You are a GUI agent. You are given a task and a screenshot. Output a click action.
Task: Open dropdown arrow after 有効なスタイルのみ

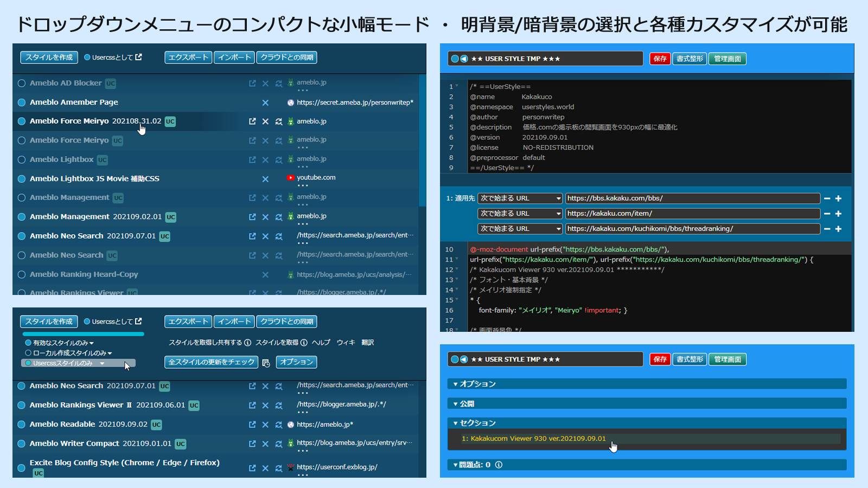(x=92, y=343)
